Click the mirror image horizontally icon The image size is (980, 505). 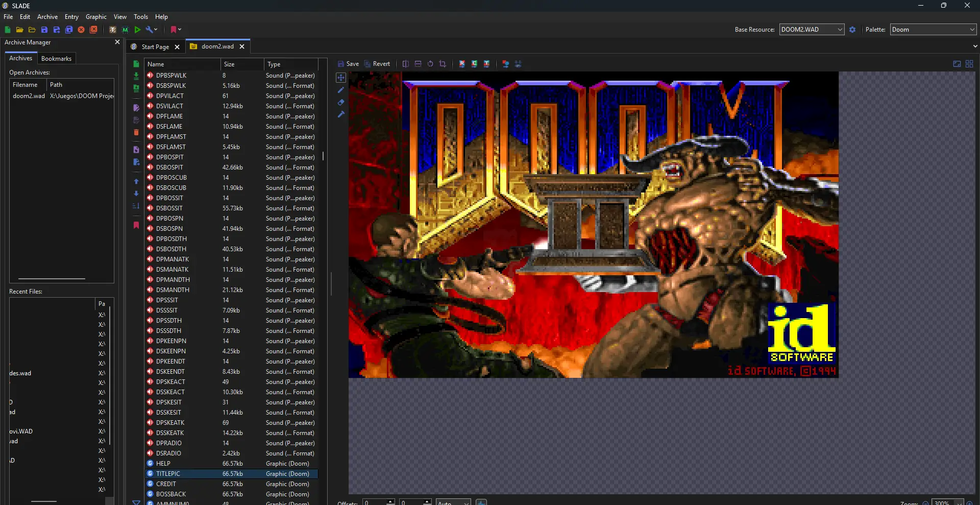406,64
